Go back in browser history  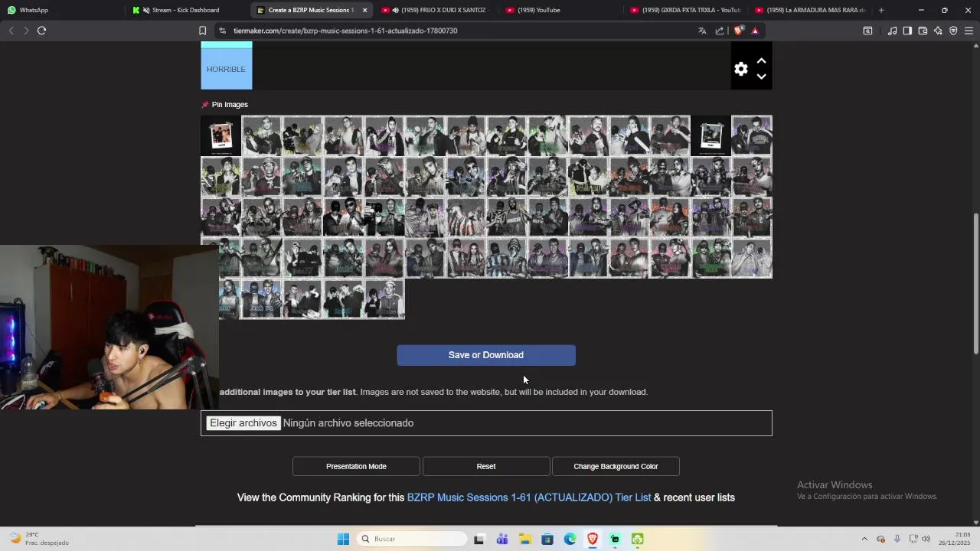[x=11, y=31]
